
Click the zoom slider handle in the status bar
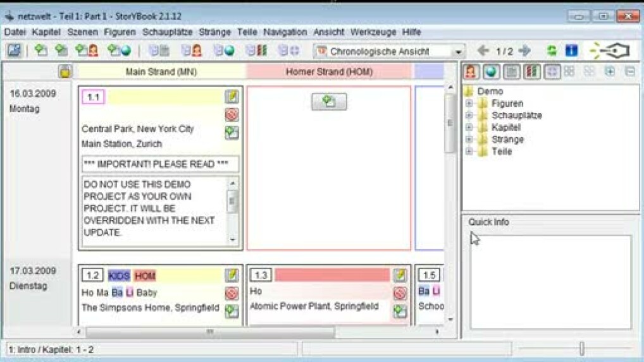tap(581, 349)
